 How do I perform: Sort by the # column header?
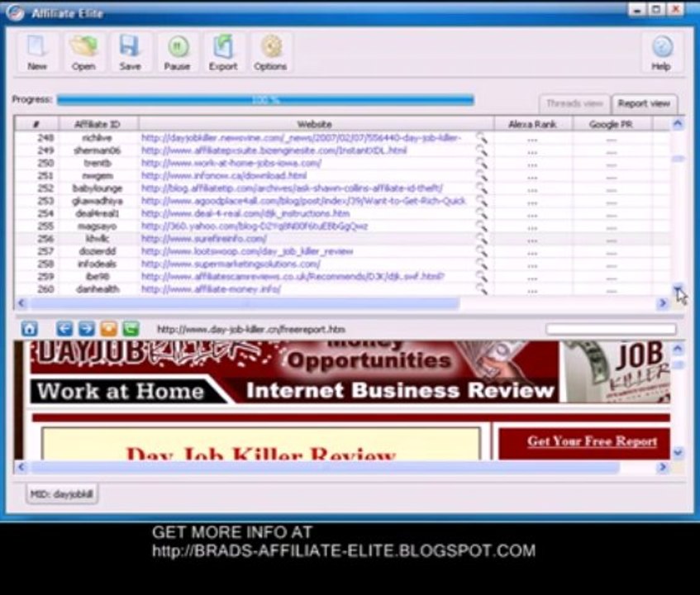36,124
